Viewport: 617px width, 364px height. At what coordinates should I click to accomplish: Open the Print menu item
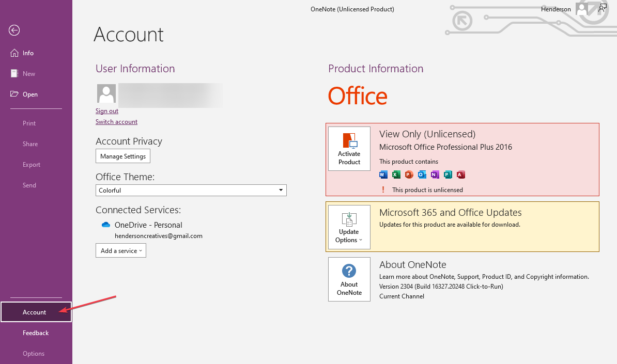(29, 123)
